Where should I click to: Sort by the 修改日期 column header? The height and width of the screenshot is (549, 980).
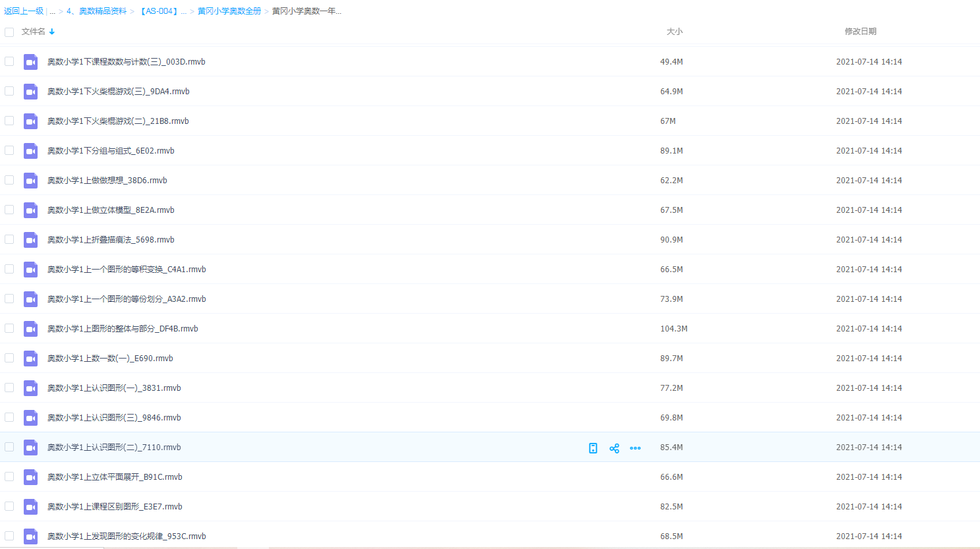click(x=860, y=32)
